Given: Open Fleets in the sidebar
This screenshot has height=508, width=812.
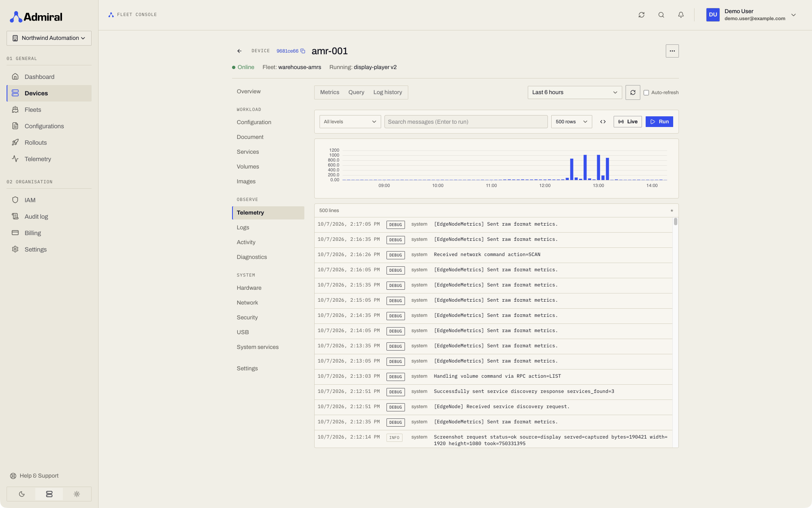Looking at the screenshot, I should [x=49, y=110].
